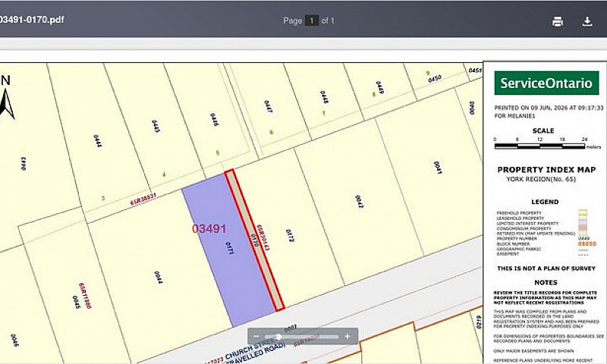Click the 03491-0170.pdf file title

pyautogui.click(x=32, y=20)
